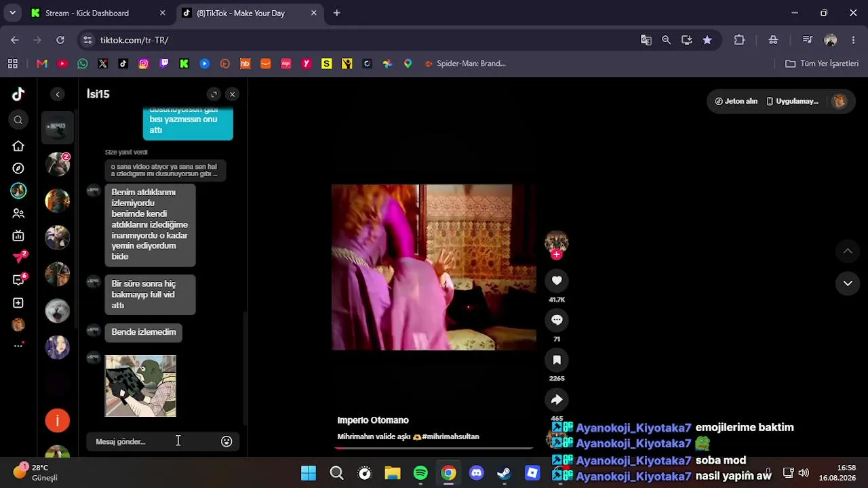Like the video with the heart icon
868x488 pixels.
point(557,281)
